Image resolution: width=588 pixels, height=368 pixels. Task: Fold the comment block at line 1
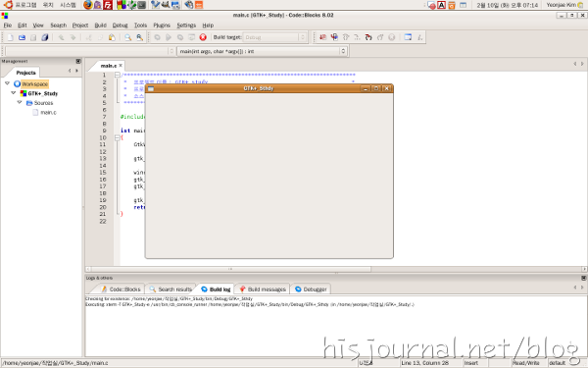(117, 75)
